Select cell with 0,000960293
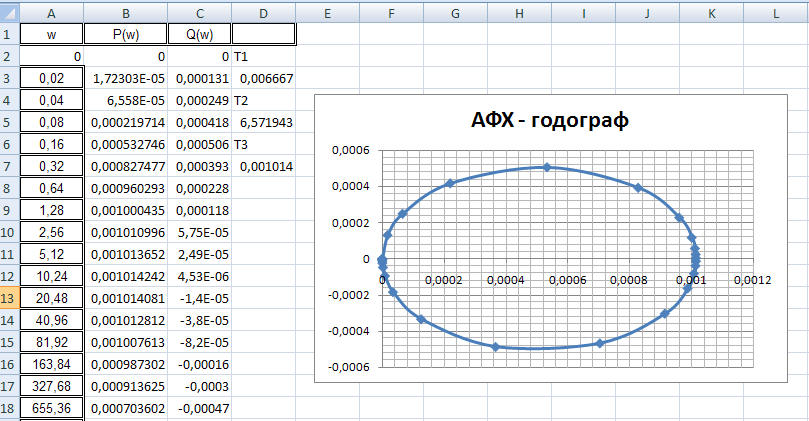Screen dimensions: 809x421 126,188
